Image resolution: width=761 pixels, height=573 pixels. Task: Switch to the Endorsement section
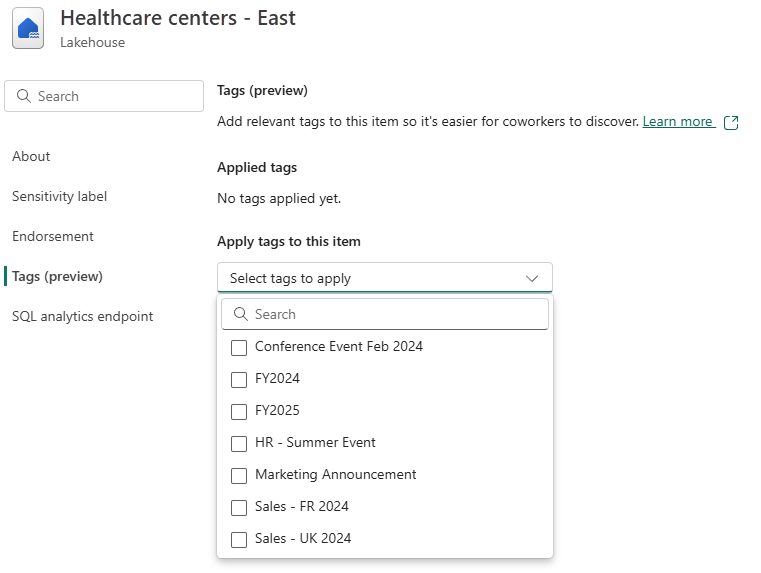pos(53,236)
